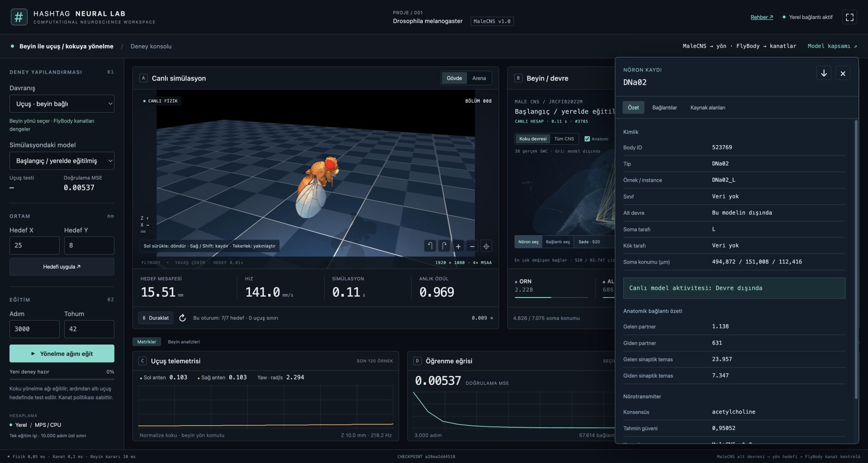Screen dimensions: 868x463
Task: Open the Davranış dropdown
Action: tap(62, 104)
